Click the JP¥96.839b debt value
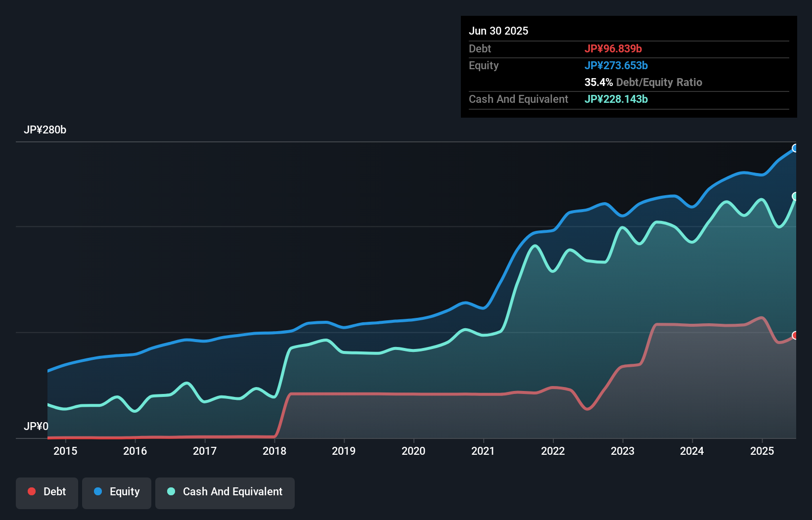 click(x=613, y=49)
